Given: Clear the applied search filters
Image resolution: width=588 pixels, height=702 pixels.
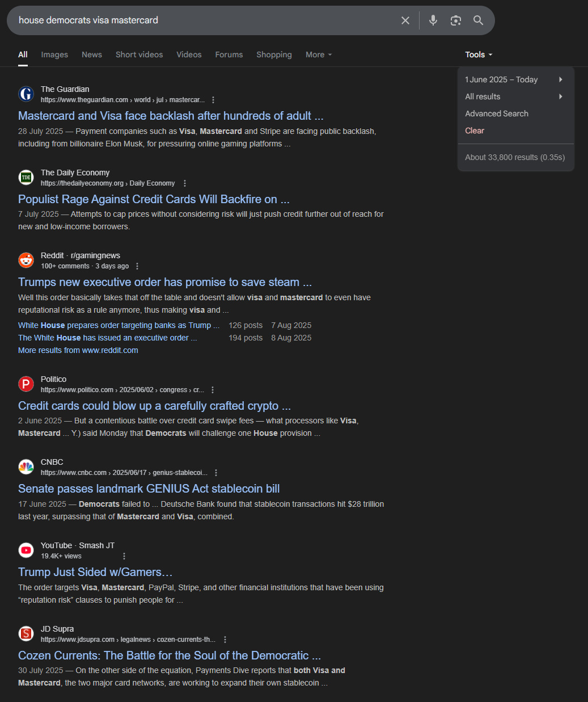Looking at the screenshot, I should point(475,131).
